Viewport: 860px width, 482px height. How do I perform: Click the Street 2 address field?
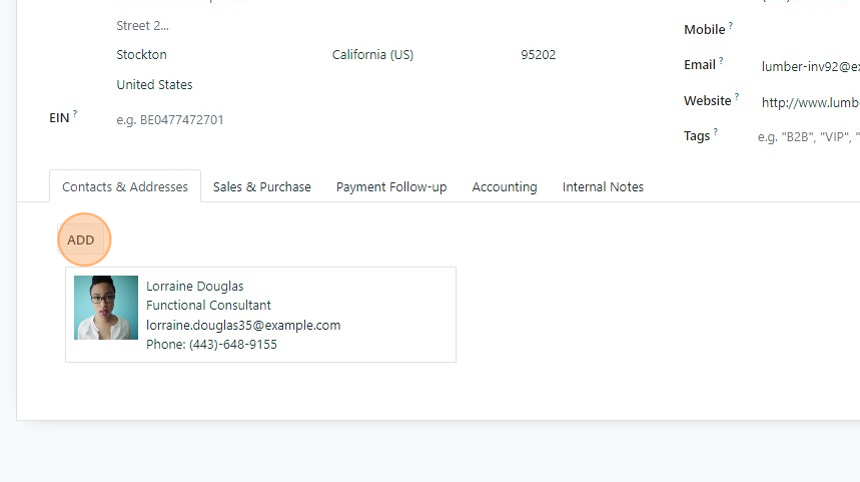200,26
